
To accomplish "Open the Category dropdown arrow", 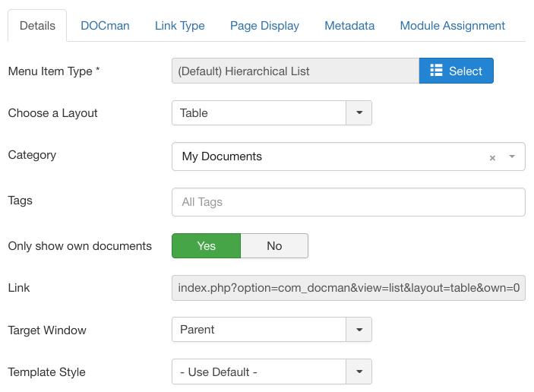I will pos(512,156).
